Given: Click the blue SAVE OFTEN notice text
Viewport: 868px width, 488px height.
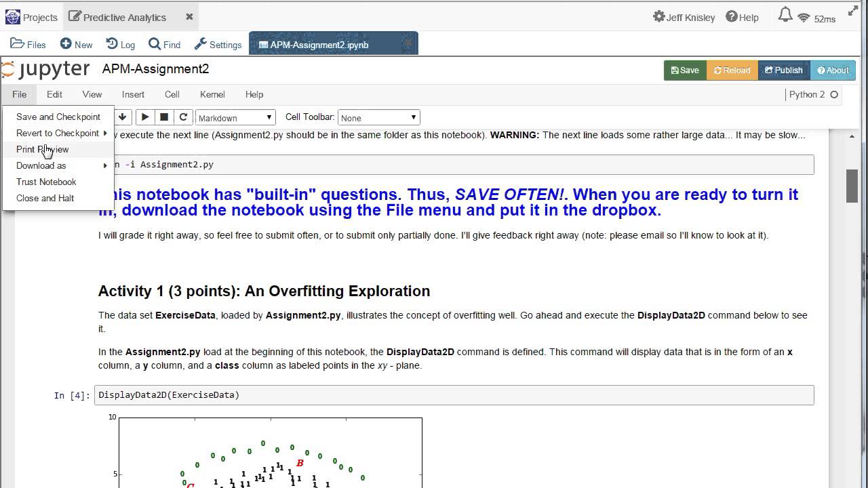Looking at the screenshot, I should [x=448, y=202].
